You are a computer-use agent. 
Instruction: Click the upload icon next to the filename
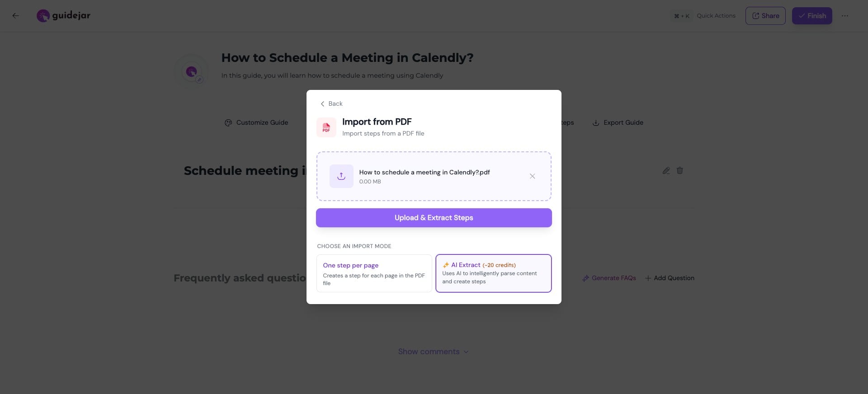341,176
